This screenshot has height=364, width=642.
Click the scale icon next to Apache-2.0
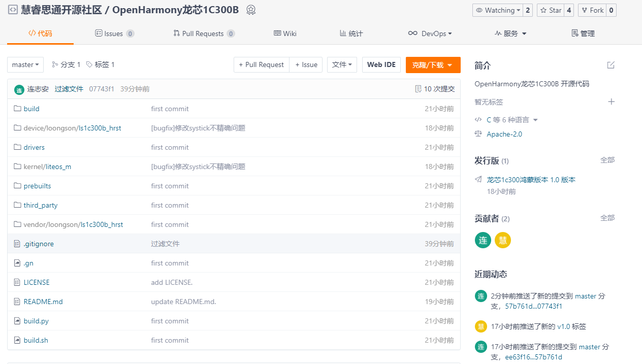pyautogui.click(x=478, y=134)
